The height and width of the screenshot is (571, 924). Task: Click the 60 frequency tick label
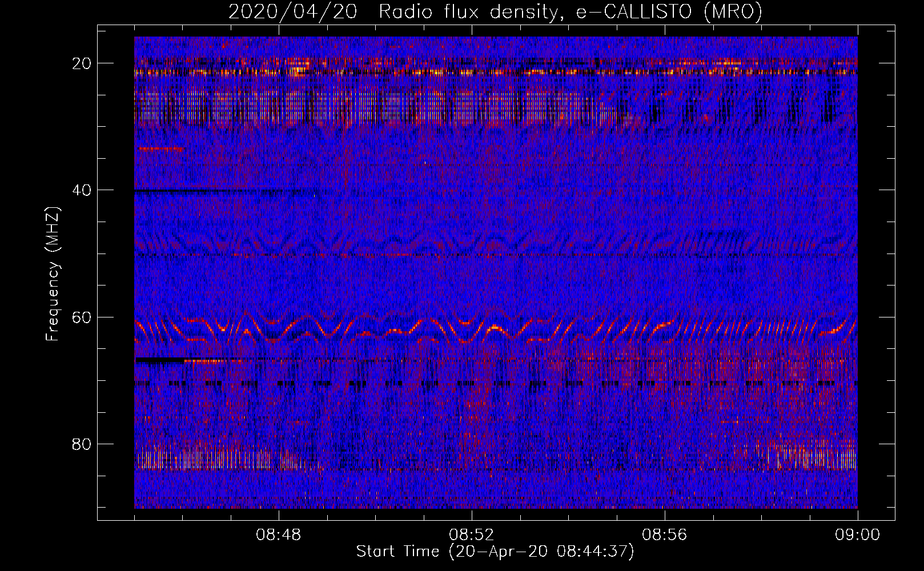point(82,317)
